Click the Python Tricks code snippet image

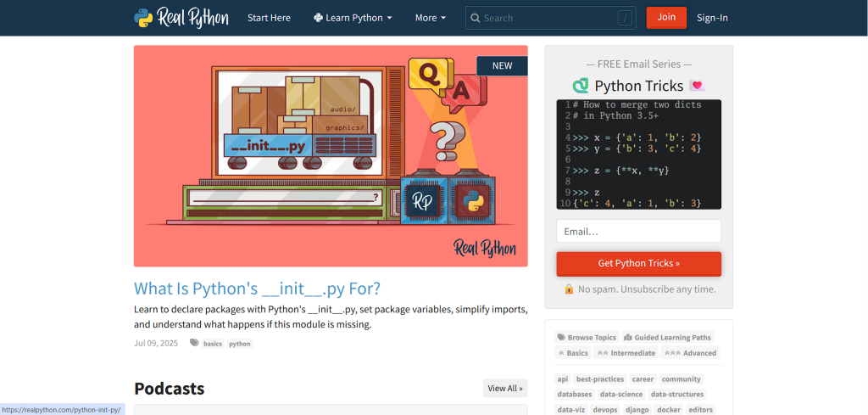pos(639,154)
